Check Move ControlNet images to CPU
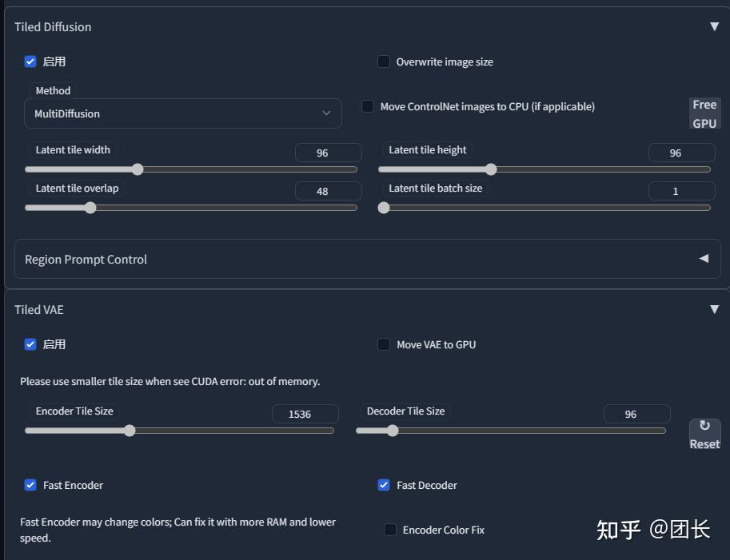The width and height of the screenshot is (730, 560). click(x=368, y=106)
